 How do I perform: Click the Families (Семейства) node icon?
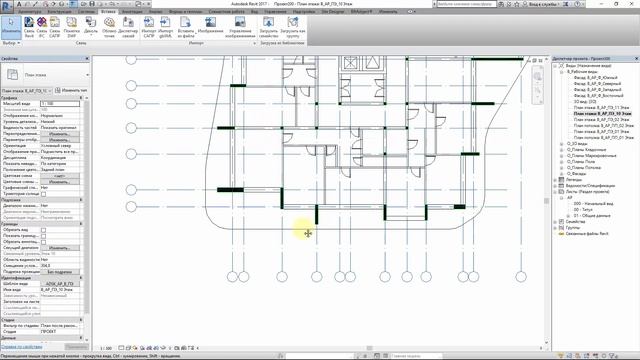pos(561,222)
